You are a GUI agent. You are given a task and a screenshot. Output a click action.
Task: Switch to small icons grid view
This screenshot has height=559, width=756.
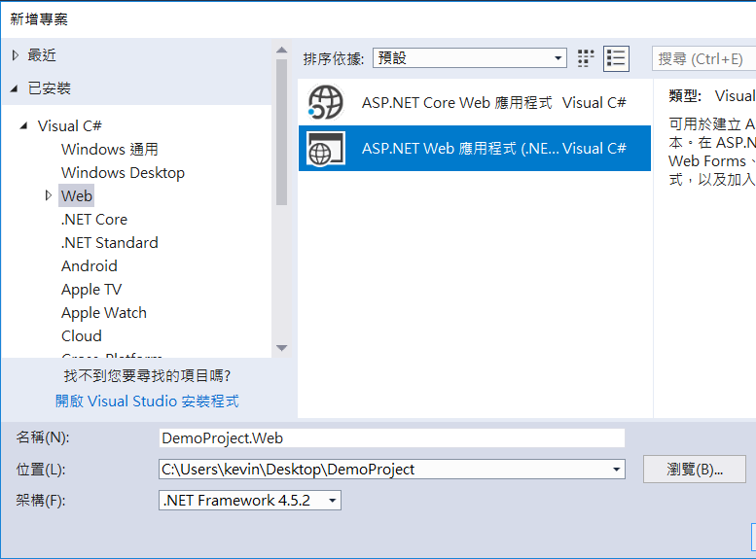click(586, 58)
